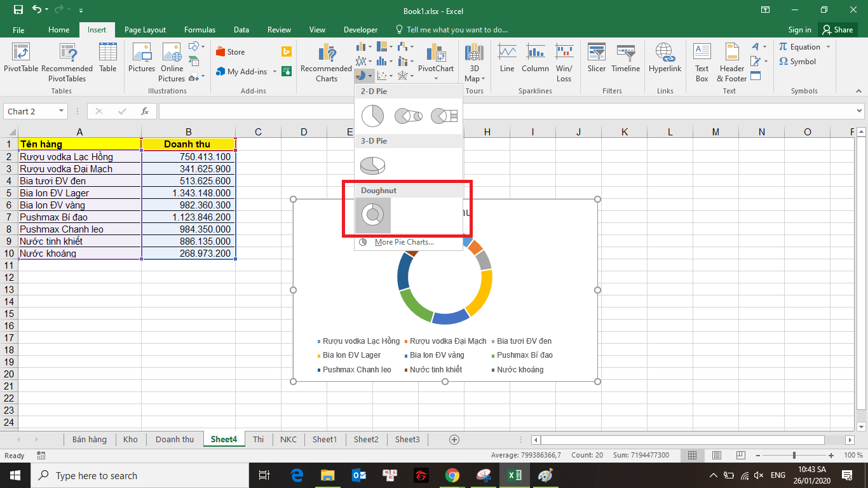
Task: Open the Formulas ribbon tab
Action: [200, 30]
